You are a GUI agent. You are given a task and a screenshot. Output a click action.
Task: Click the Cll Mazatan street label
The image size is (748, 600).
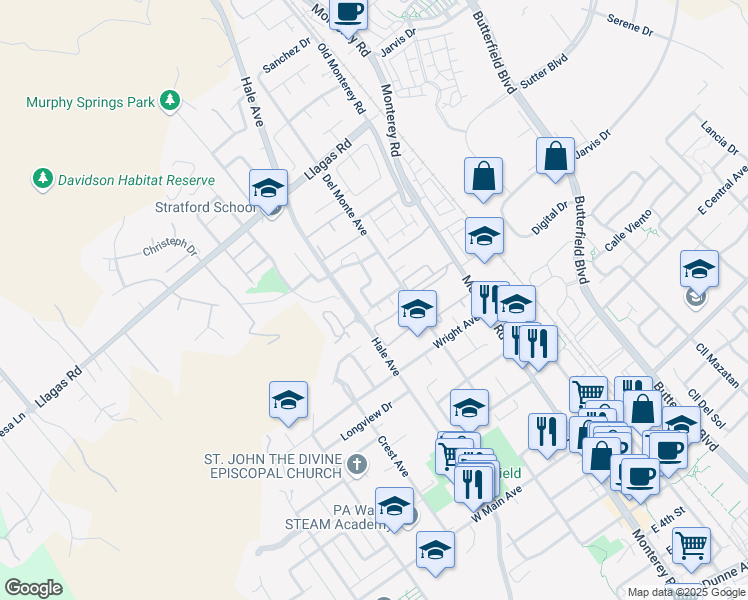pyautogui.click(x=717, y=365)
